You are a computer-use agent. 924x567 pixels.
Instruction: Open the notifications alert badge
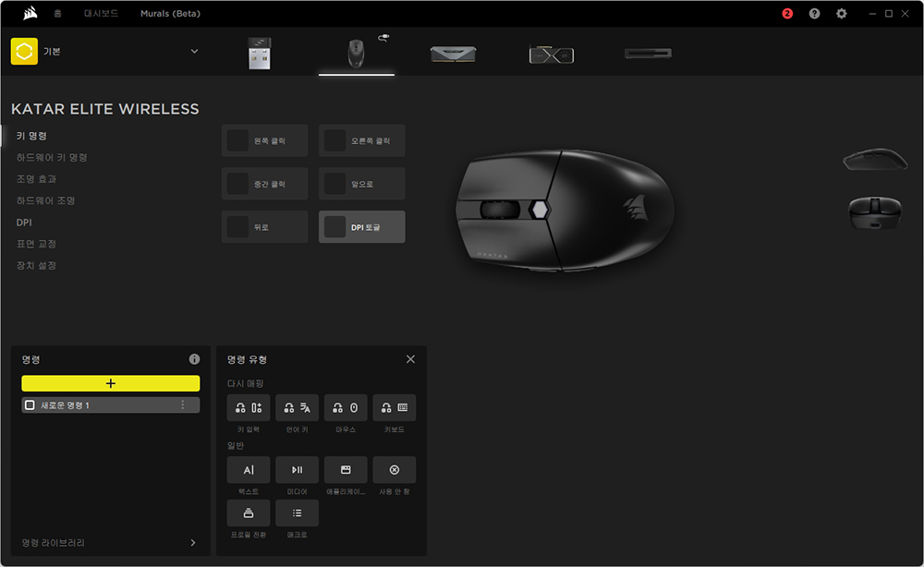tap(787, 14)
